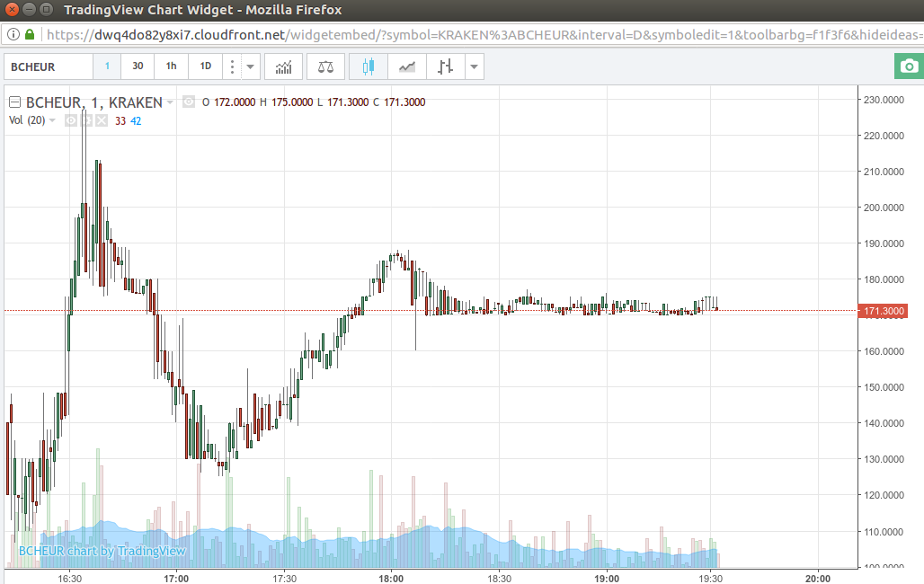Screen dimensions: 924x584
Task: Collapse the chart legend with the minus box
Action: pos(14,102)
